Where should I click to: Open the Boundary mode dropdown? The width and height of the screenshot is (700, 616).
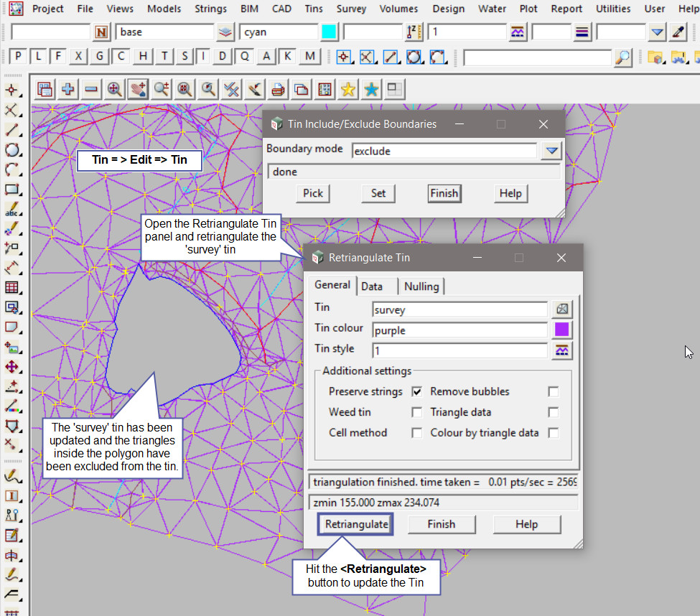551,151
